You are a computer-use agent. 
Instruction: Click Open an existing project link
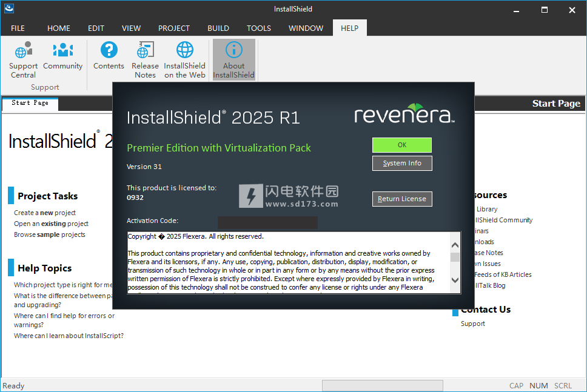point(52,224)
